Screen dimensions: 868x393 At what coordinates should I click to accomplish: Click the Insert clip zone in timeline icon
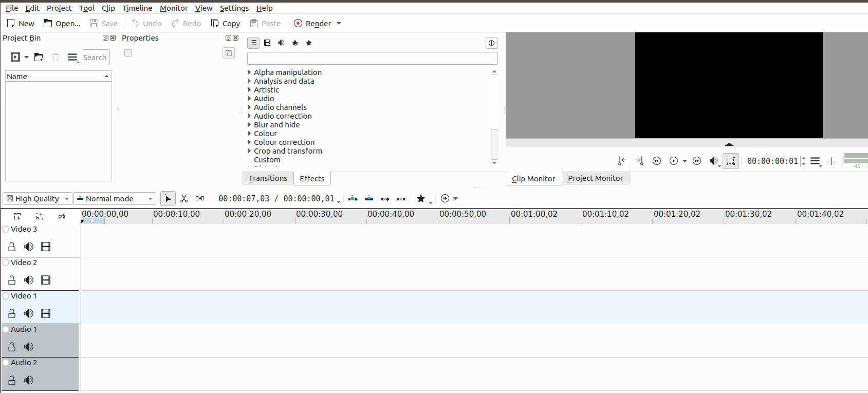(353, 199)
